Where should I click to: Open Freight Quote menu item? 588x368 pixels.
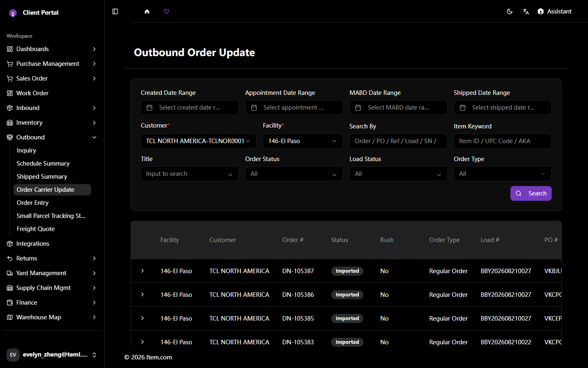52,229
